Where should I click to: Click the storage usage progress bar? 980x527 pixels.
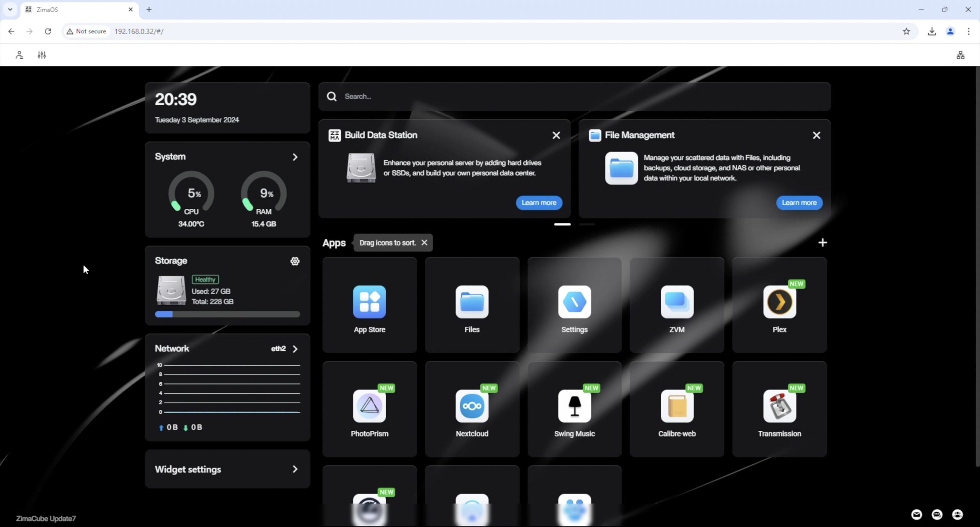(227, 314)
